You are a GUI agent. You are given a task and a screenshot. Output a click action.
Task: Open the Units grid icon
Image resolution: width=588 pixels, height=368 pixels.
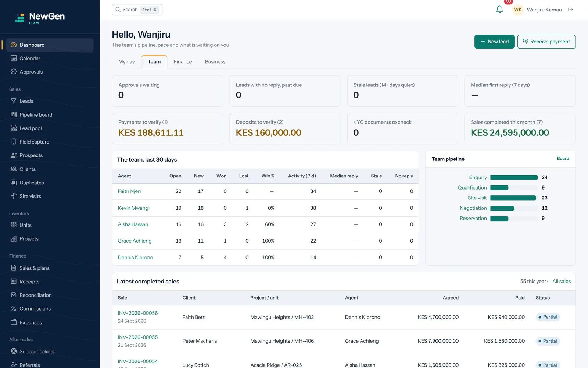(x=14, y=225)
